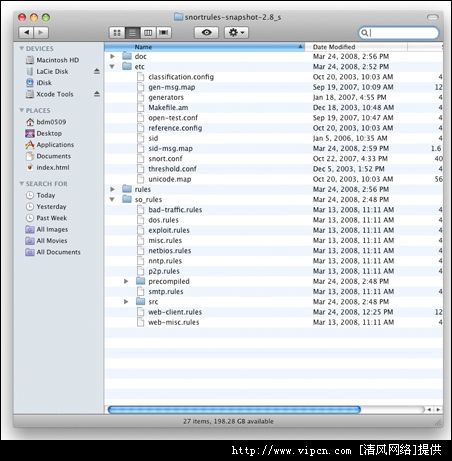Expand the doc folder
Image resolution: width=452 pixels, height=461 pixels.
coord(113,56)
